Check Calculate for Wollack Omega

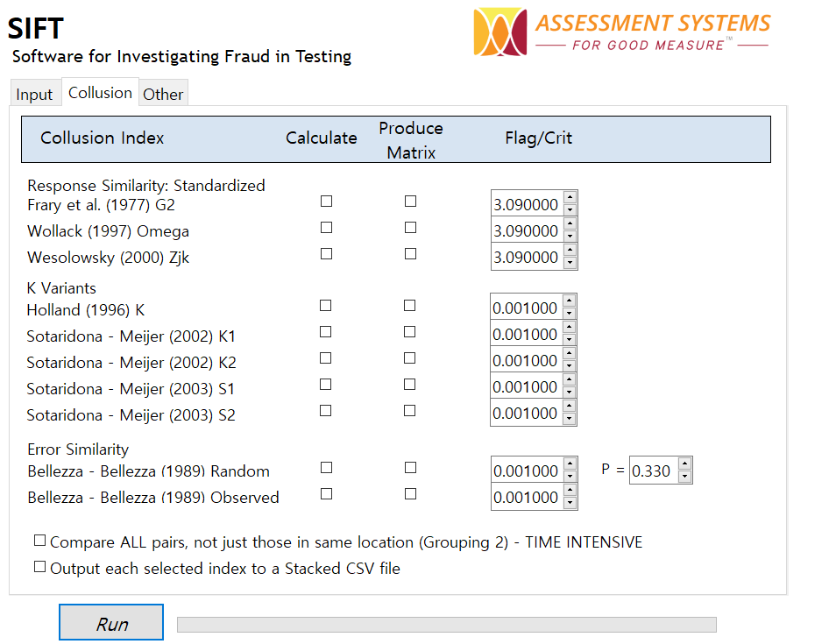pyautogui.click(x=326, y=228)
